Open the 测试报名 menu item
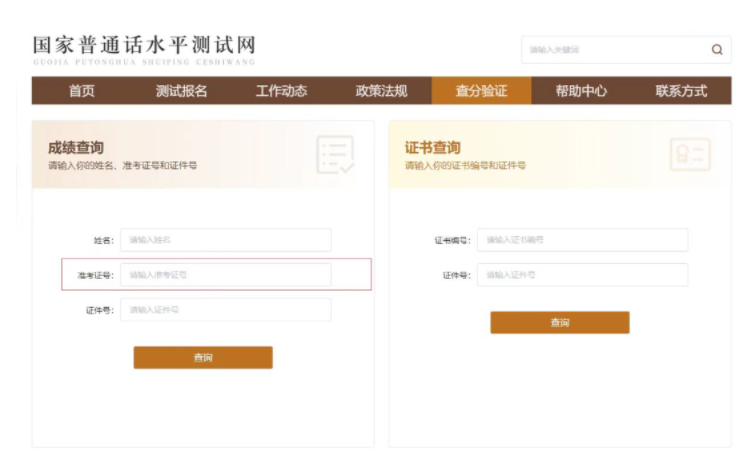This screenshot has width=755, height=469. pos(181,91)
